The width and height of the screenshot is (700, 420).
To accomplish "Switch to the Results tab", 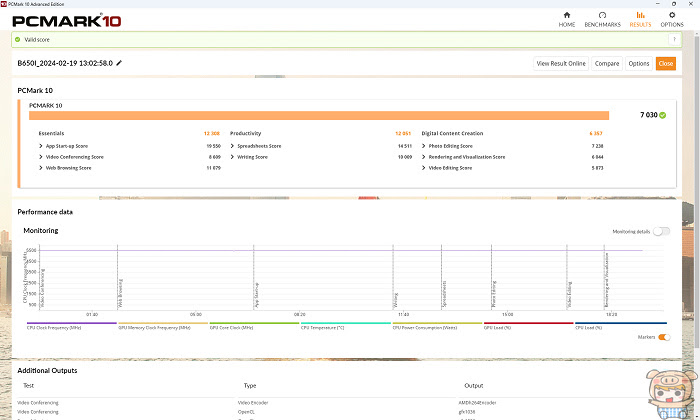I will [x=640, y=20].
